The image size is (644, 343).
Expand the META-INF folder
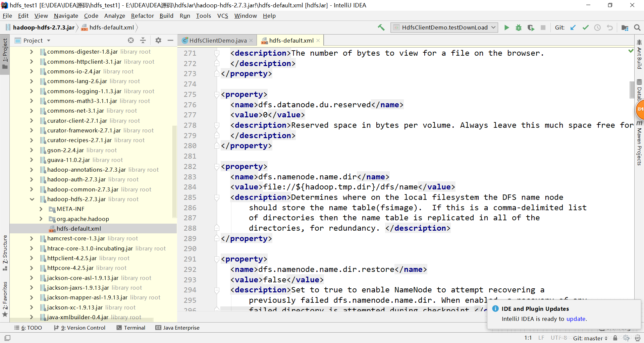tap(41, 209)
